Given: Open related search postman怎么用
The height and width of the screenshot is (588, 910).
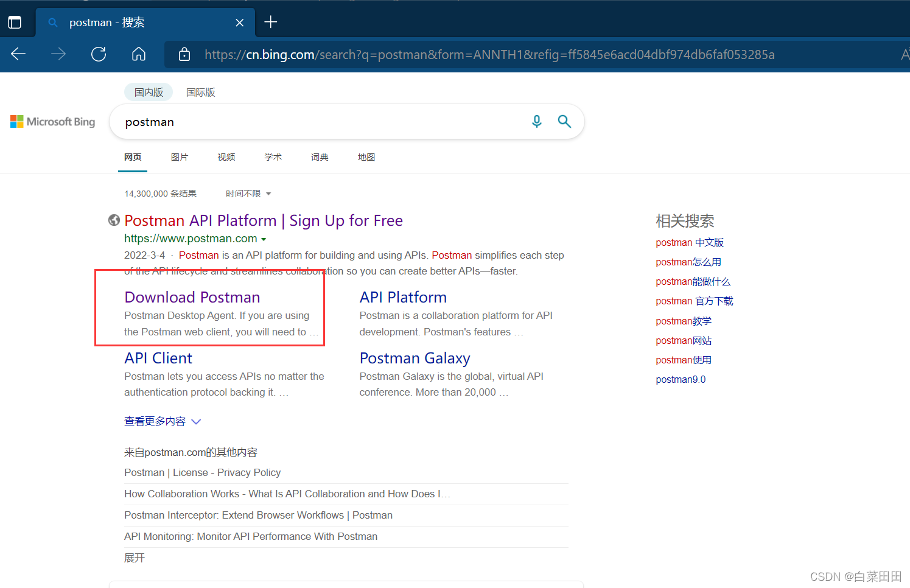Looking at the screenshot, I should click(x=688, y=262).
